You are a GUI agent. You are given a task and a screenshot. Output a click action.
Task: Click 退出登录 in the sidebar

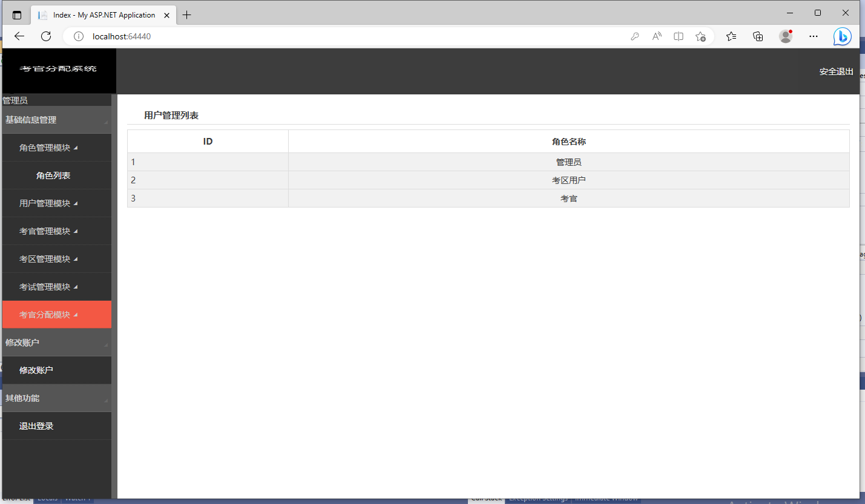57,426
